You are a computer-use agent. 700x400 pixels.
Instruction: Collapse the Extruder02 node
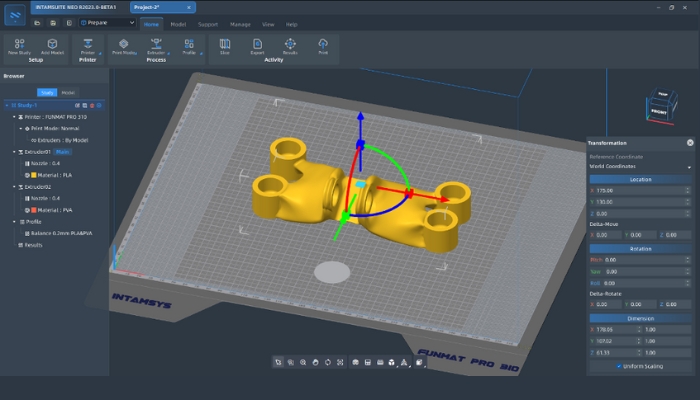pos(14,187)
